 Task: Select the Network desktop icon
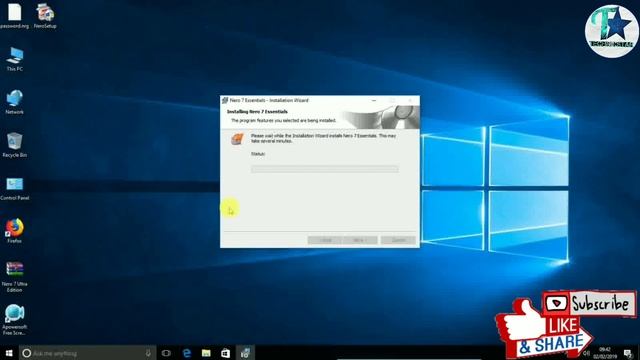click(15, 102)
